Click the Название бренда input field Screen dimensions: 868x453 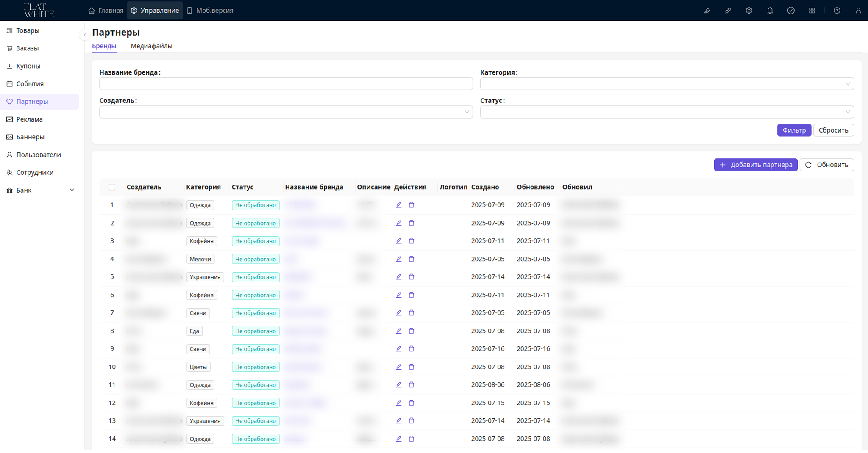[286, 84]
